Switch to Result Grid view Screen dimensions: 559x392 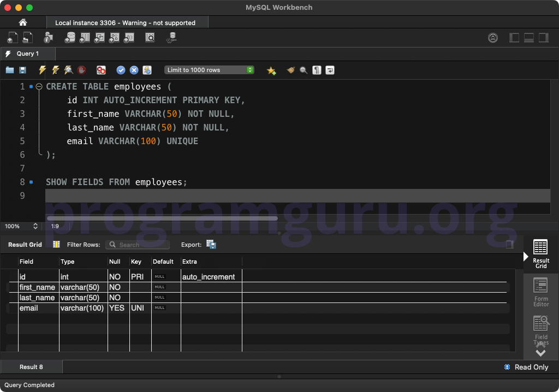tap(541, 254)
